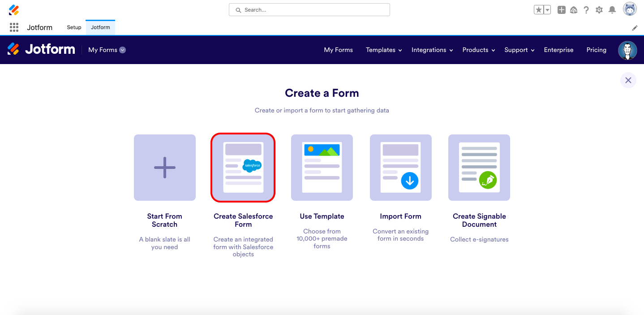Click the Start From Scratch title text

(x=165, y=220)
